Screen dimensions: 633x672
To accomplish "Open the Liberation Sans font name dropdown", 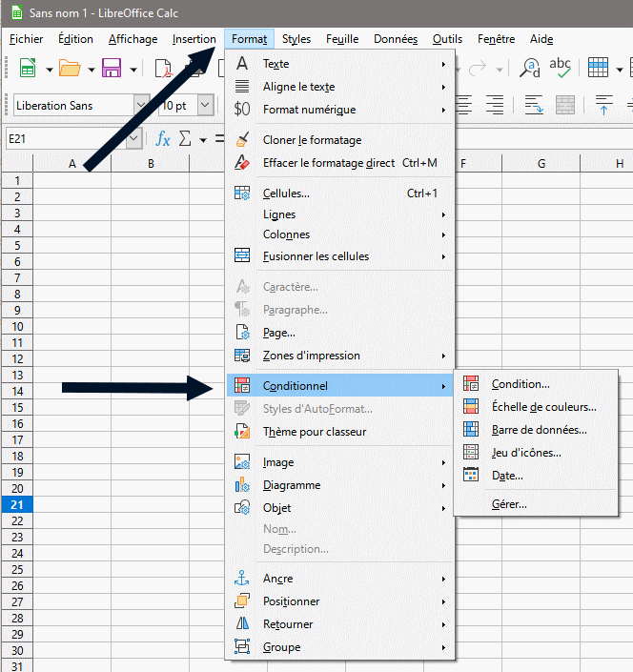I will point(142,106).
